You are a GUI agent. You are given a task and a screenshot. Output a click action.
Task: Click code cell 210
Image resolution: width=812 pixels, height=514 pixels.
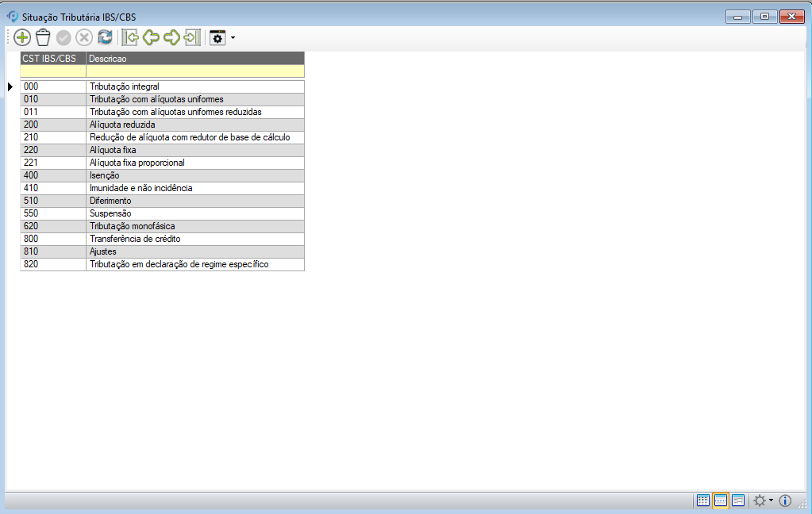[53, 137]
